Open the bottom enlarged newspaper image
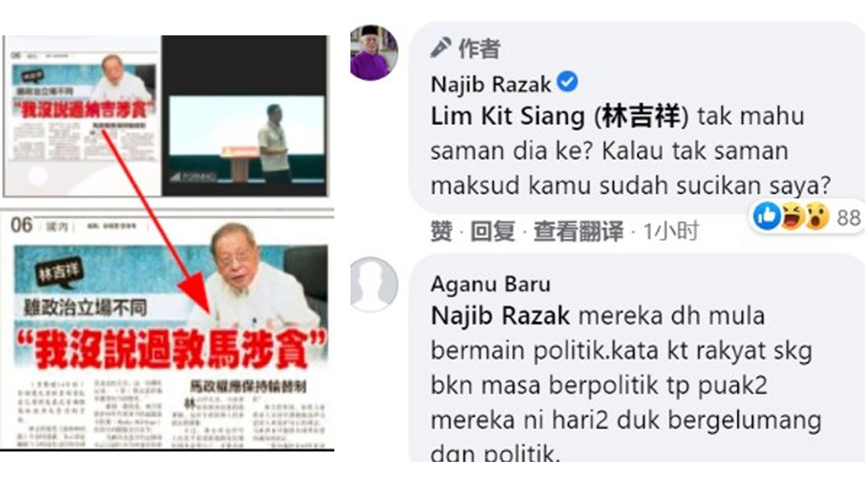This screenshot has width=868, height=482. click(167, 330)
